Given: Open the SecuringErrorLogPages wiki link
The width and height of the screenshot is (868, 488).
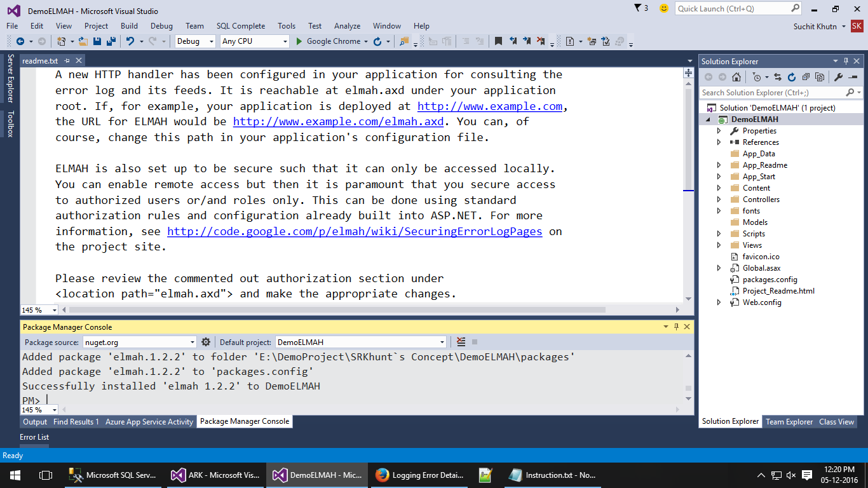Looking at the screenshot, I should 355,231.
